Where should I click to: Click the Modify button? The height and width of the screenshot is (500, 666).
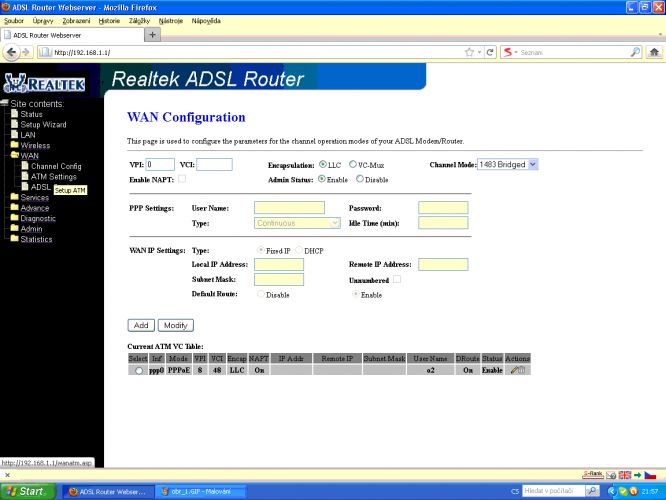click(176, 325)
